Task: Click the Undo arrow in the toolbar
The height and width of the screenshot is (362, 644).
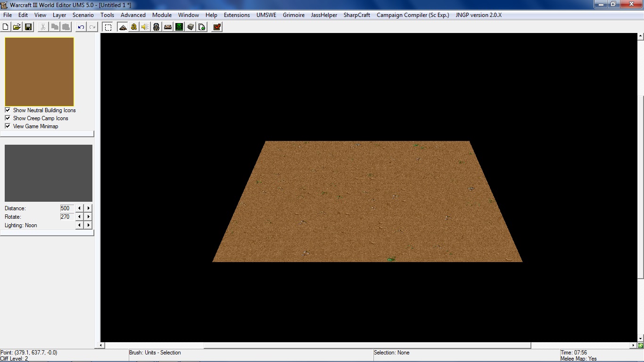Action: pyautogui.click(x=81, y=27)
